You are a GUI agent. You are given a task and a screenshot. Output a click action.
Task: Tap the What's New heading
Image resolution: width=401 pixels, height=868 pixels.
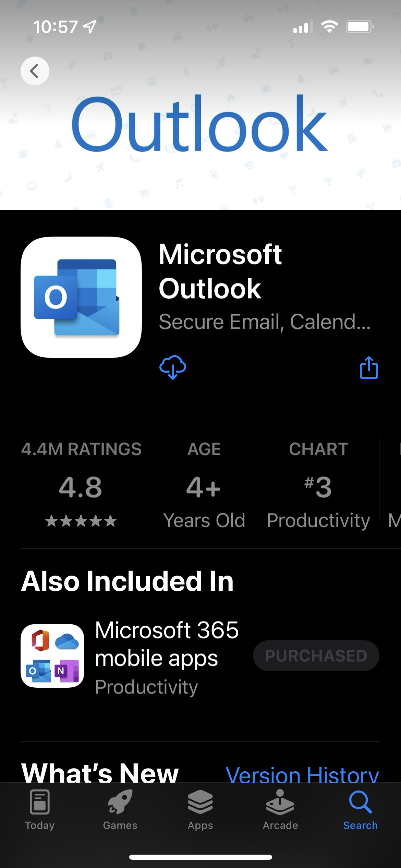click(100, 773)
